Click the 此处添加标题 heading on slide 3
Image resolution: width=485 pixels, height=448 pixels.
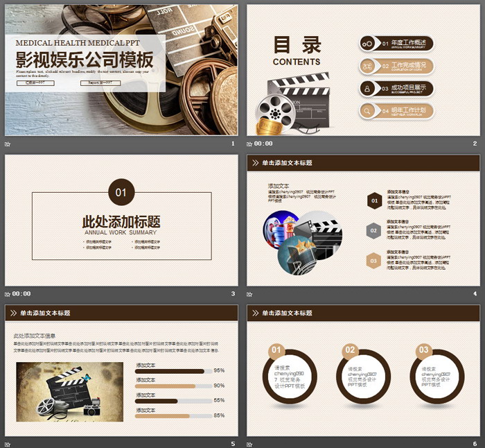pyautogui.click(x=121, y=222)
